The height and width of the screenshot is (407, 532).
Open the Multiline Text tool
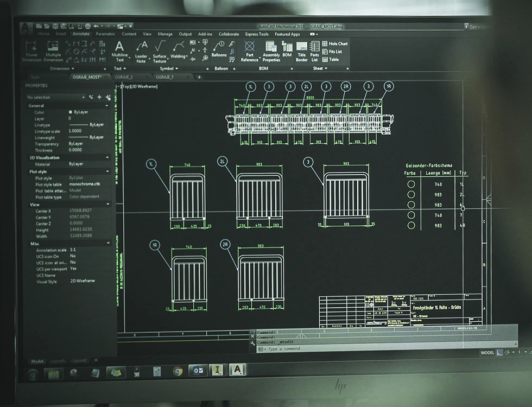tap(119, 51)
